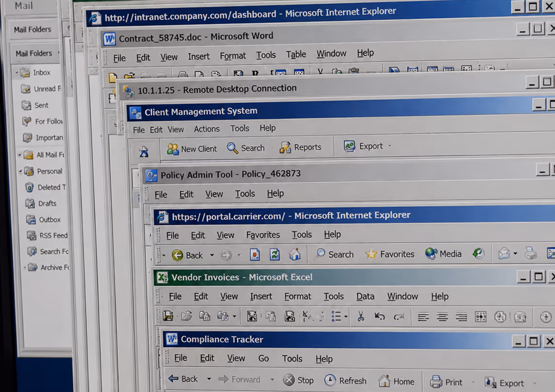
Task: Collapse the All Mail Folders node
Action: point(19,154)
